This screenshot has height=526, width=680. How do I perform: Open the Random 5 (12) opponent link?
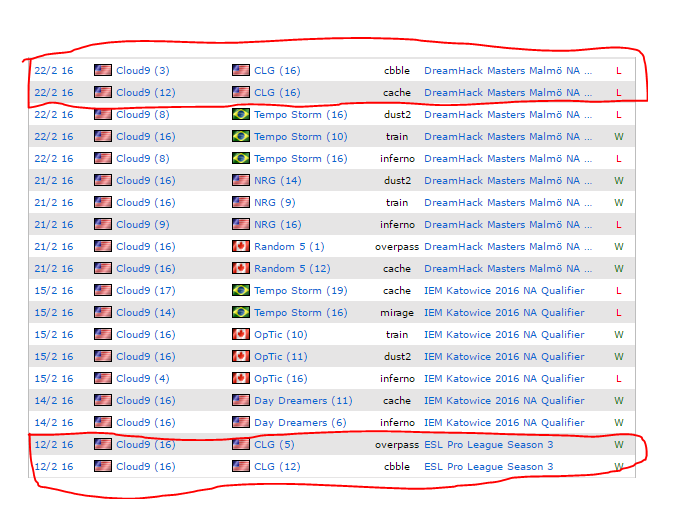pyautogui.click(x=292, y=269)
